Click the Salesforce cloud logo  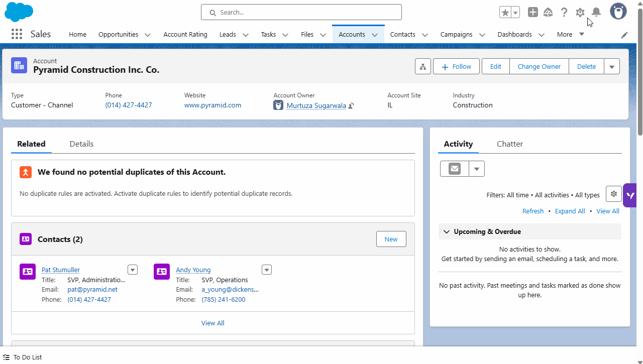tap(19, 12)
